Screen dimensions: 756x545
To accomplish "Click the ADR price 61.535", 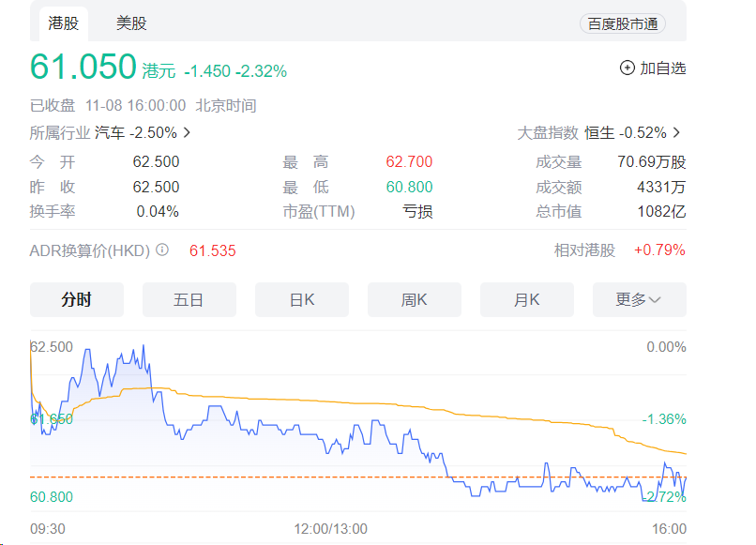I will click(211, 250).
